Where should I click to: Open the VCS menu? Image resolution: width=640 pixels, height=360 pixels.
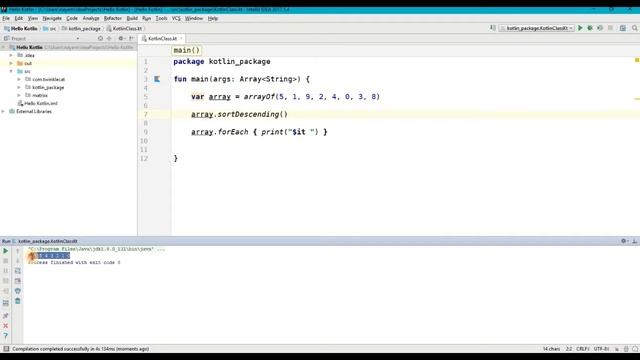click(x=176, y=18)
